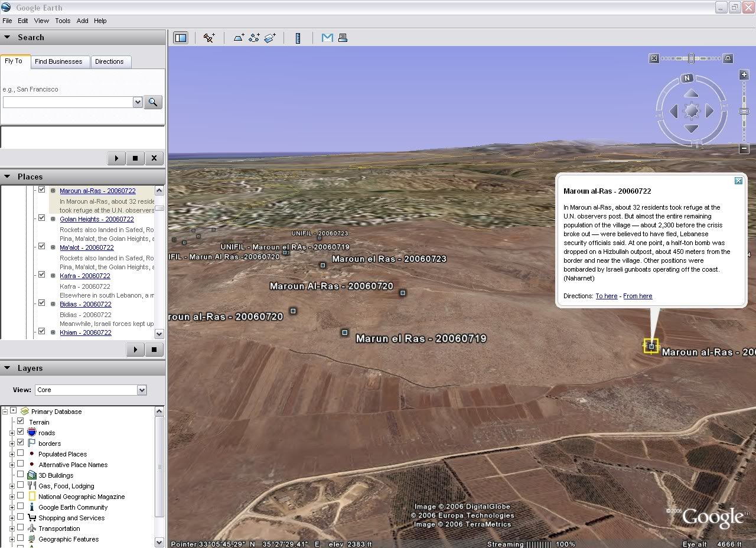The width and height of the screenshot is (756, 548).
Task: Open the Tools menu
Action: (63, 21)
